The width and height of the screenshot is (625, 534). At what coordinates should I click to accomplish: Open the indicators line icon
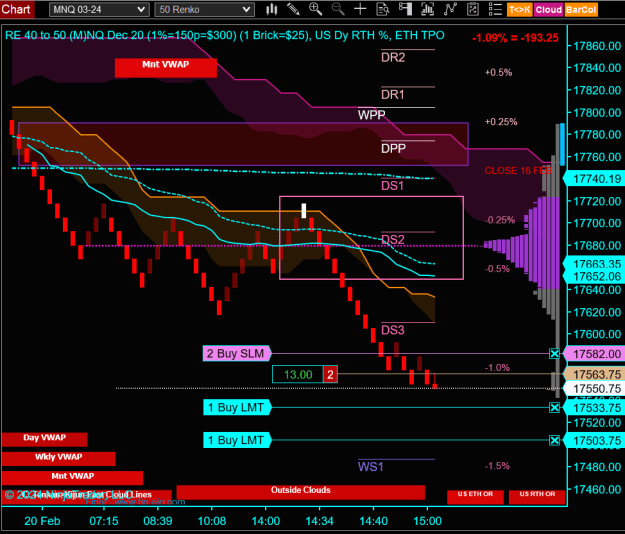450,9
